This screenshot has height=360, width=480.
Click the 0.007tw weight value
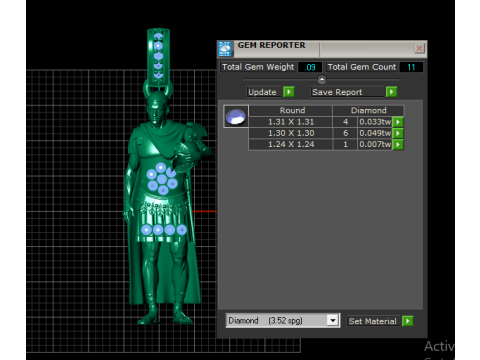tap(375, 144)
